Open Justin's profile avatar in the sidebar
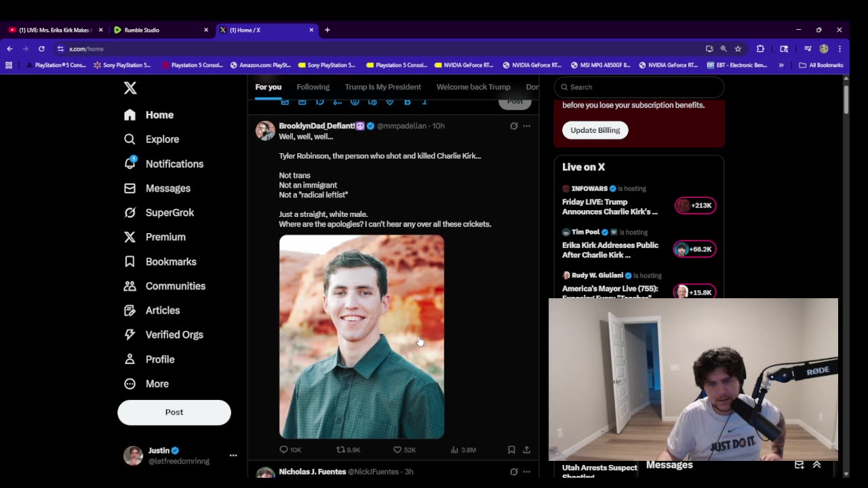This screenshot has height=488, width=868. point(133,455)
